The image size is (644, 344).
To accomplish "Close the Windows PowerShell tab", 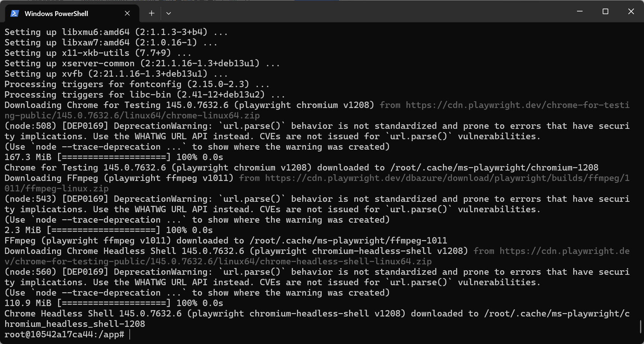I will click(127, 13).
